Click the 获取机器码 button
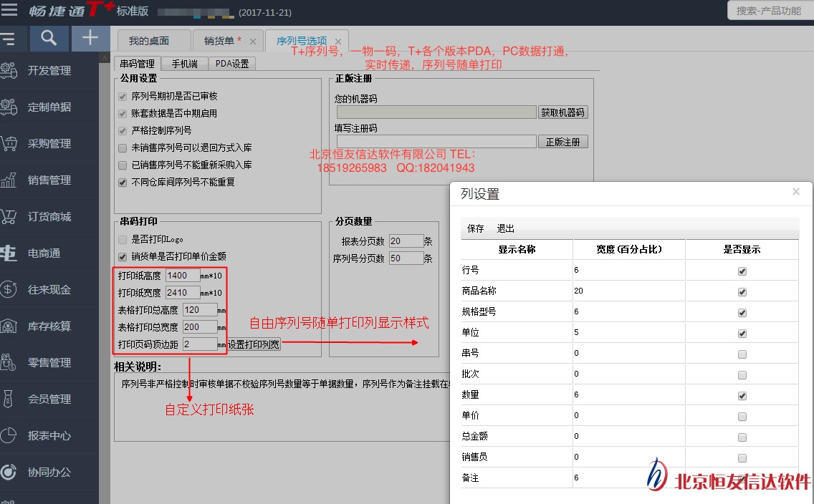The image size is (814, 504). click(562, 112)
